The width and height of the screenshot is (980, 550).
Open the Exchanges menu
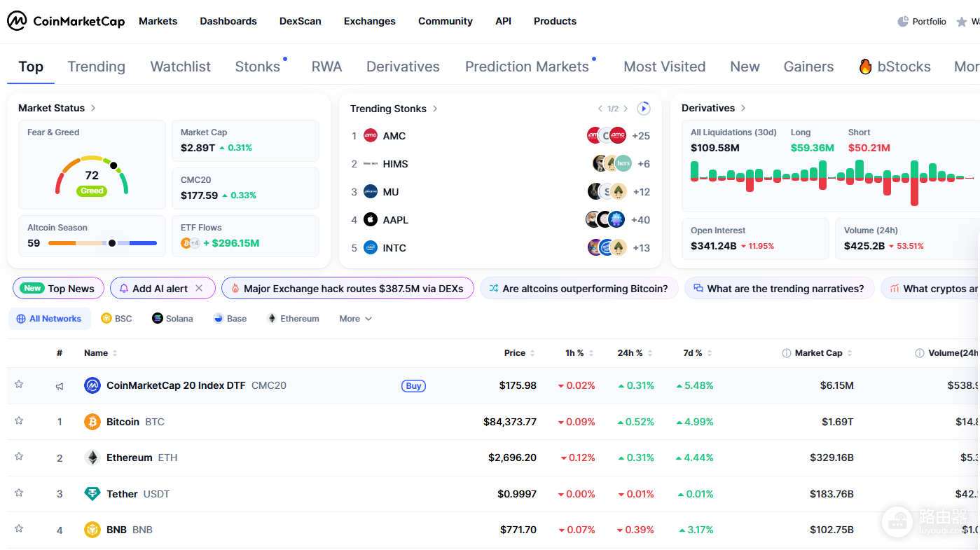(x=370, y=21)
